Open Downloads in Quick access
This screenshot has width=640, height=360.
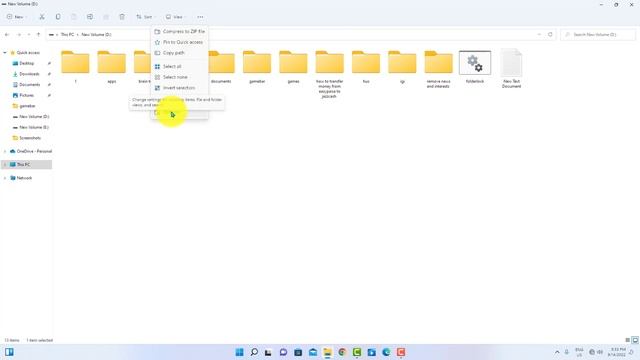[29, 74]
